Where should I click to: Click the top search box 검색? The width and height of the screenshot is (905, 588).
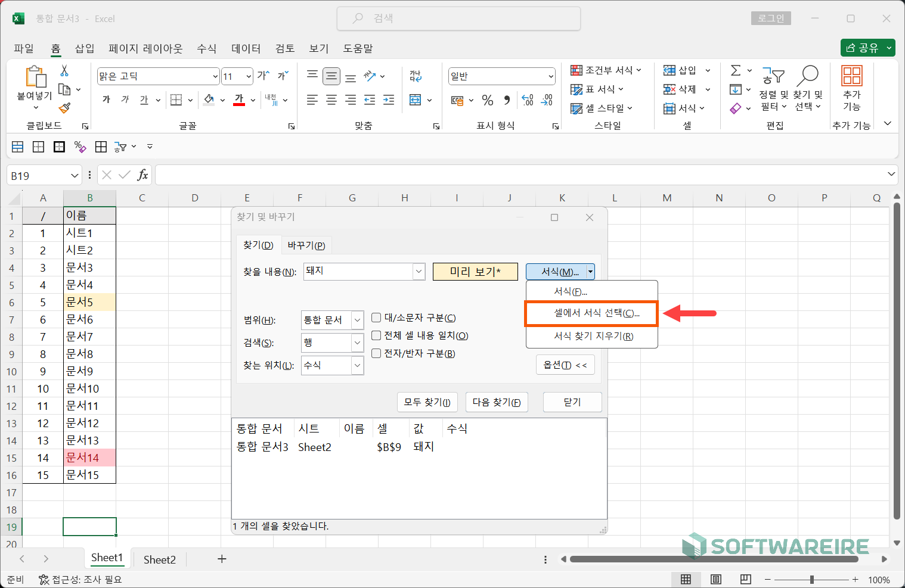coord(458,18)
